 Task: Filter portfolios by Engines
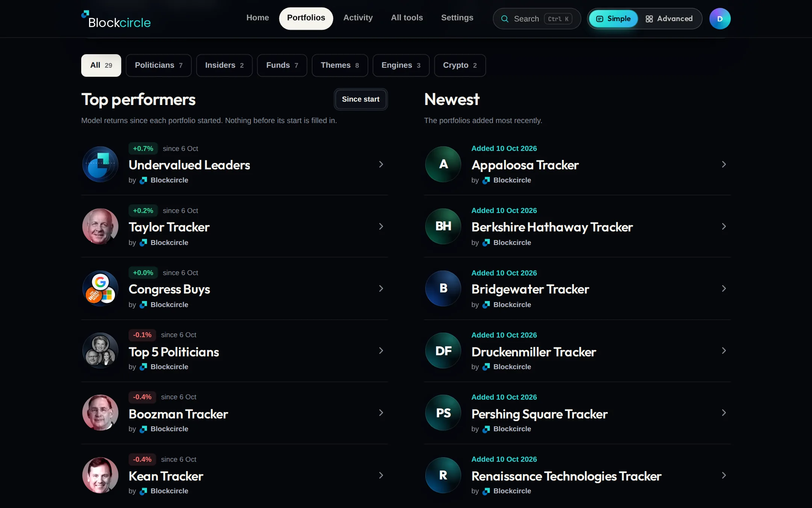click(x=401, y=65)
